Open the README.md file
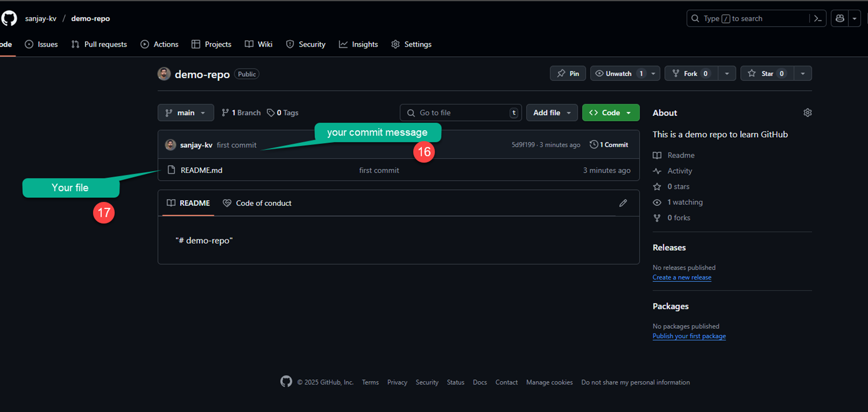 click(x=201, y=170)
